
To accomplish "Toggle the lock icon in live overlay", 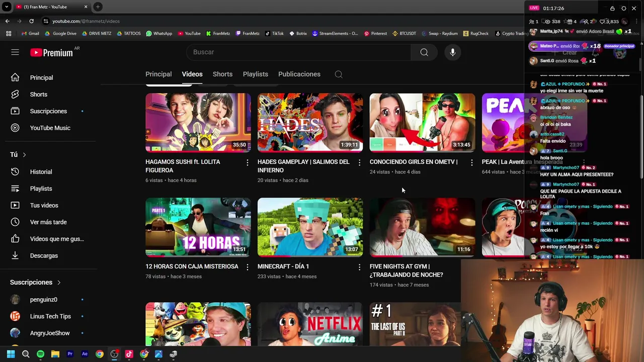I will (x=612, y=8).
